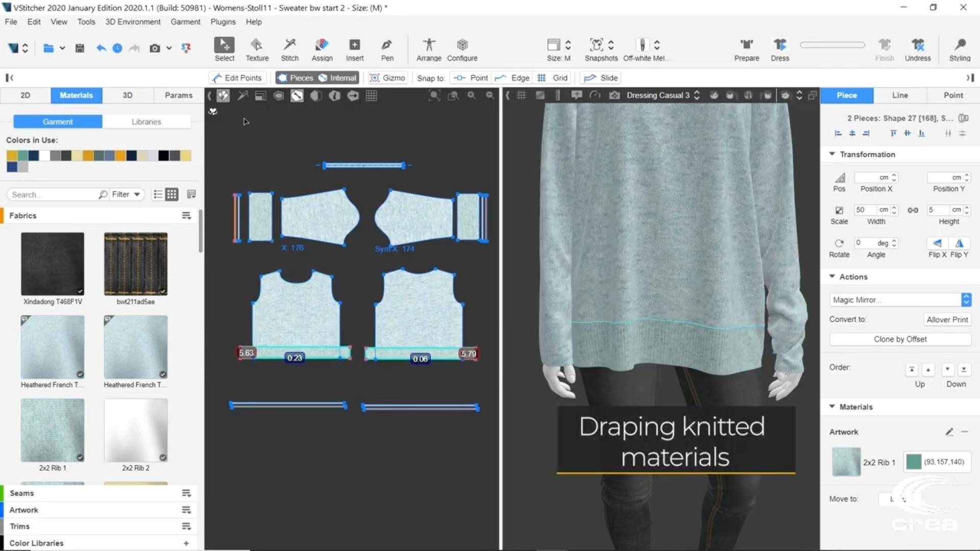Switch to Libraries view
The image size is (980, 551).
point(146,122)
